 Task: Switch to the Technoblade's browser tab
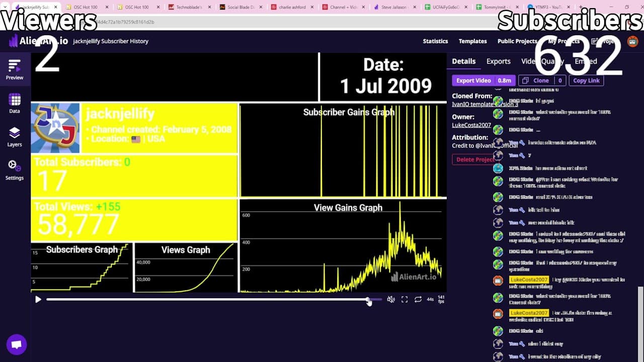(x=189, y=7)
